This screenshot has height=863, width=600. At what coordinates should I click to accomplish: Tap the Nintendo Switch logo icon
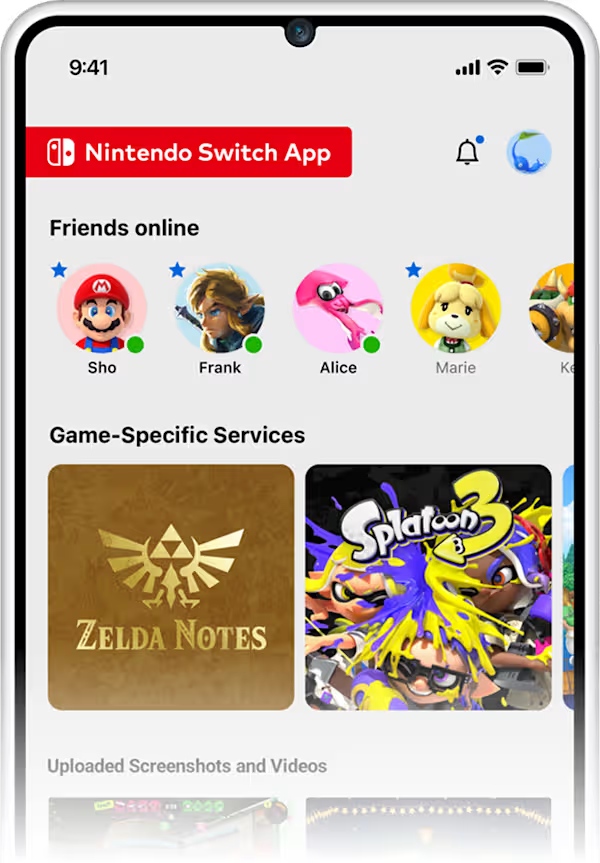[61, 152]
